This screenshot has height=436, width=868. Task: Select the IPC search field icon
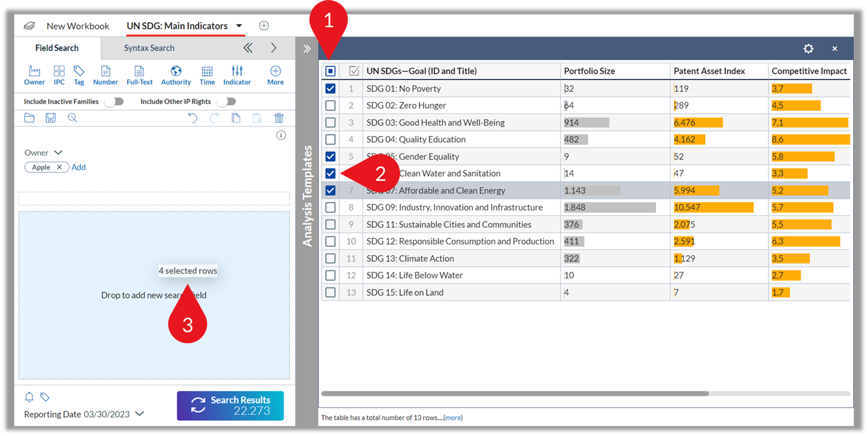pos(59,75)
